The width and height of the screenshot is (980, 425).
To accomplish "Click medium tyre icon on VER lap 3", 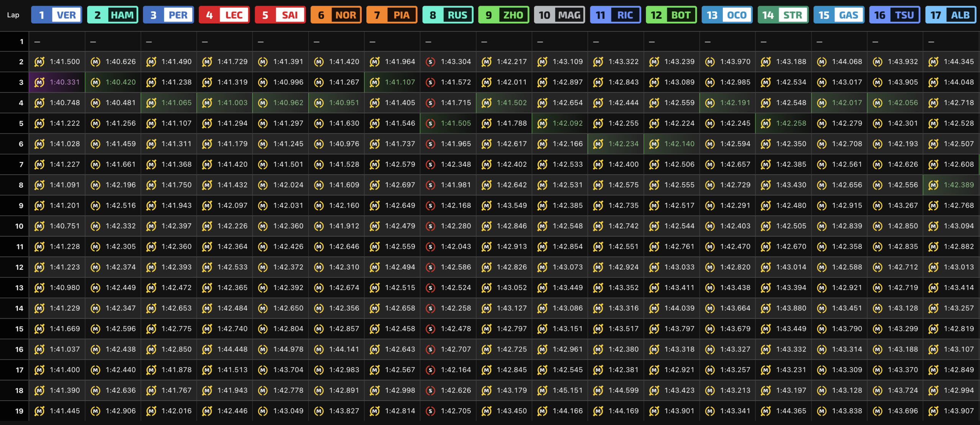I will point(39,82).
